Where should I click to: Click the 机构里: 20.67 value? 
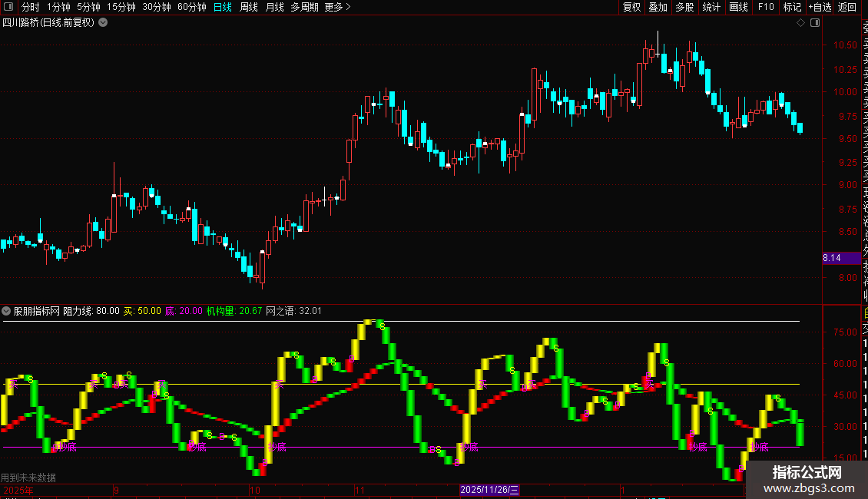(x=234, y=311)
